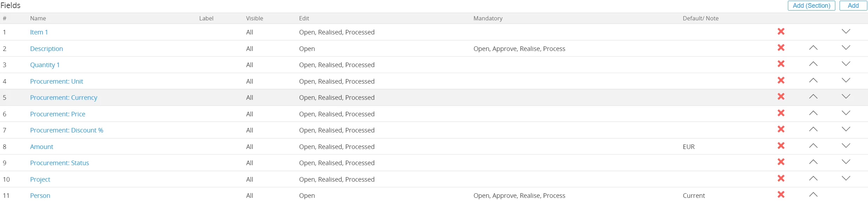Open the Procurement: Status field link
Image resolution: width=868 pixels, height=201 pixels.
pos(59,163)
